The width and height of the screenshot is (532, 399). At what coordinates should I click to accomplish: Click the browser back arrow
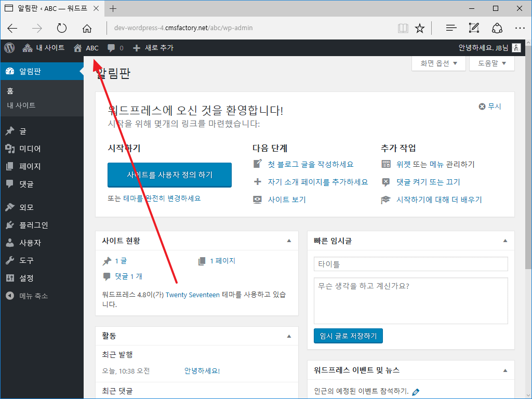(x=12, y=28)
